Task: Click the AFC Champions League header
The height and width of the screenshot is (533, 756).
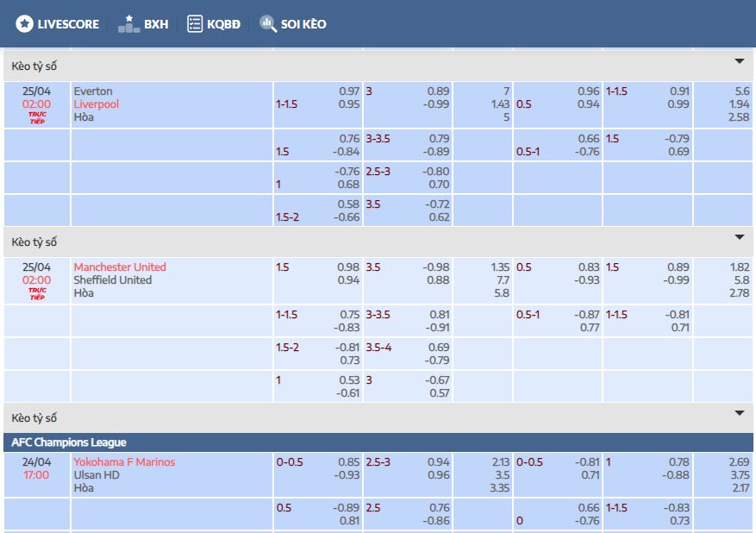Action: pos(69,442)
